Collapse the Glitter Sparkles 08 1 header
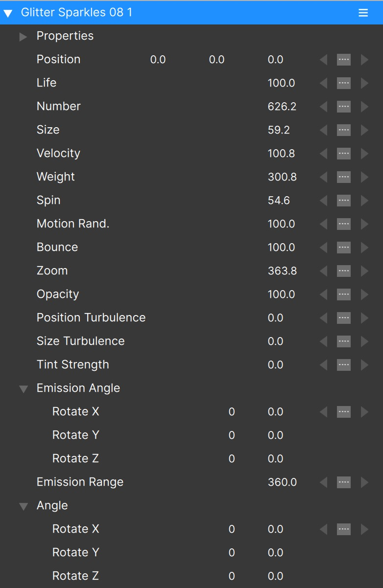Image resolution: width=383 pixels, height=588 pixels. coord(8,13)
